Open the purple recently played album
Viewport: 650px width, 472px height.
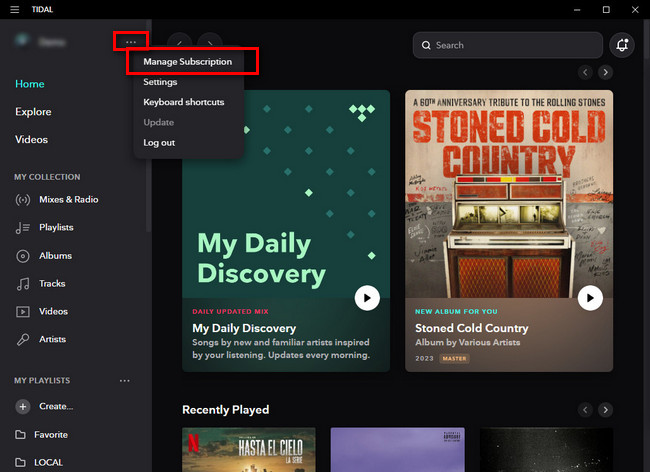coord(398,450)
